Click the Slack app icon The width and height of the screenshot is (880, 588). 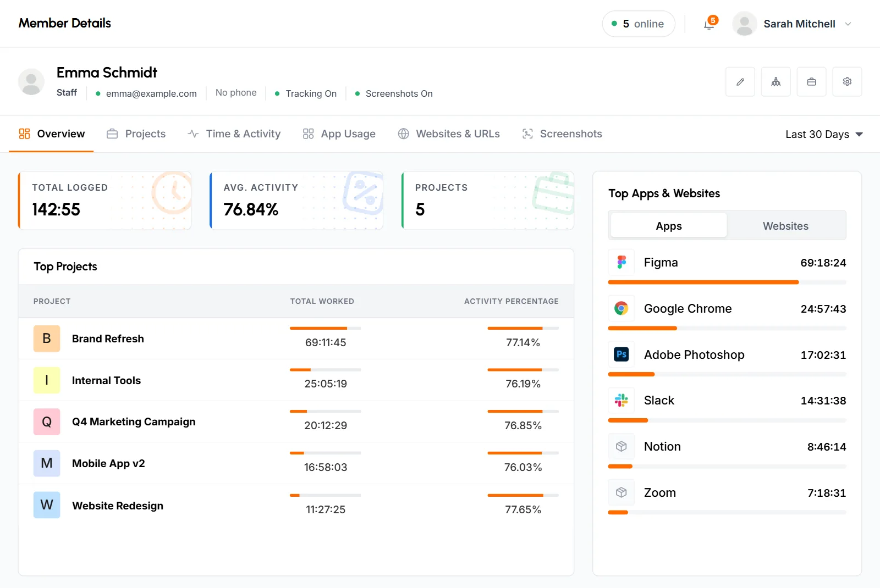point(621,400)
